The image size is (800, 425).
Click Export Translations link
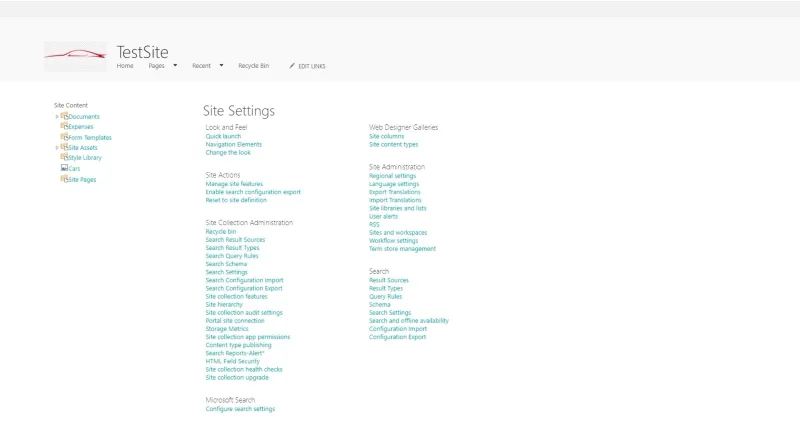coord(395,192)
